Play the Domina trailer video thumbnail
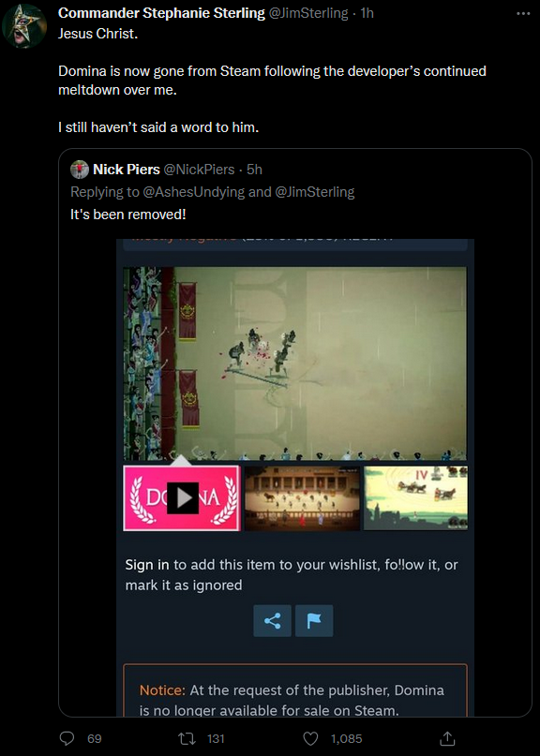 tap(182, 498)
